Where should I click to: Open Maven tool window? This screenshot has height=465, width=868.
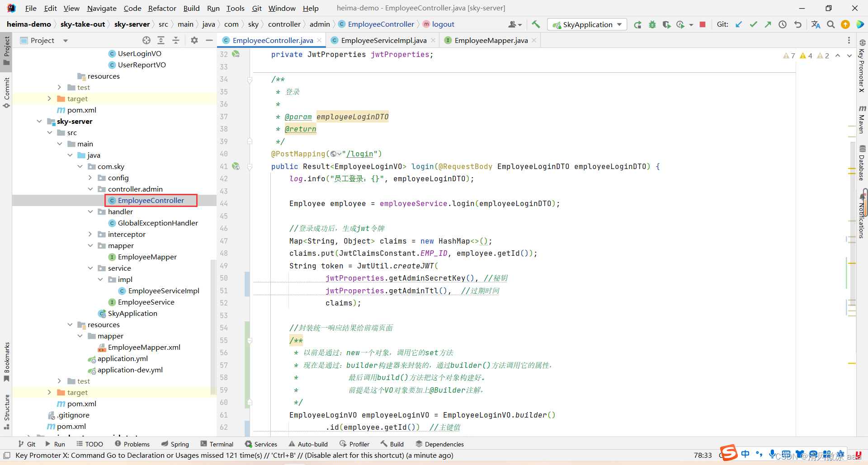click(x=862, y=119)
